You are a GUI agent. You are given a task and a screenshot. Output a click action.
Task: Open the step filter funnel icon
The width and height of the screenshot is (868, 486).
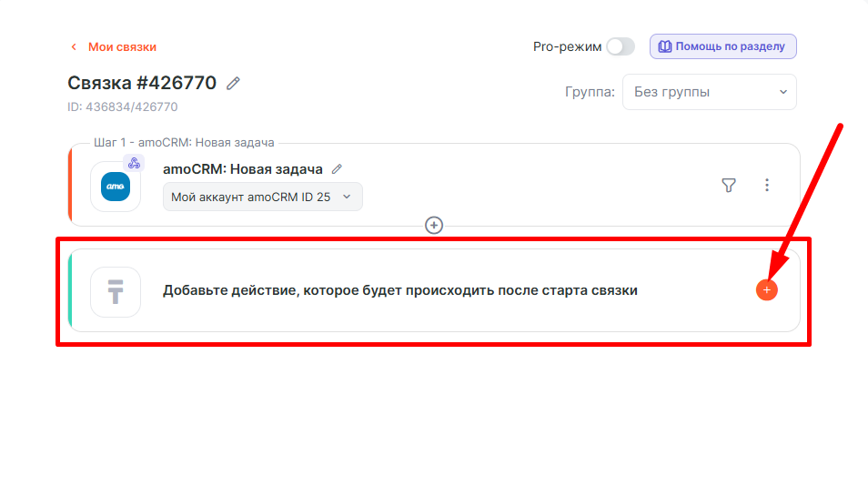click(729, 186)
